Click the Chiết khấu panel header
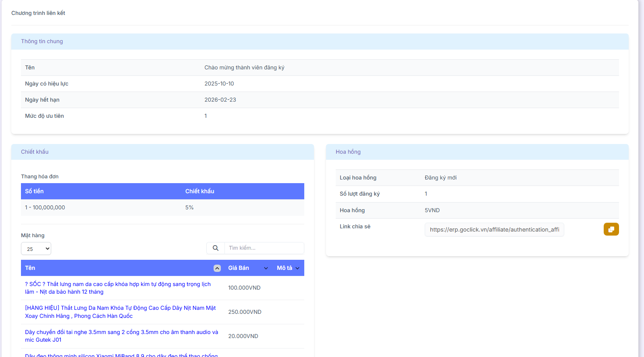 35,152
